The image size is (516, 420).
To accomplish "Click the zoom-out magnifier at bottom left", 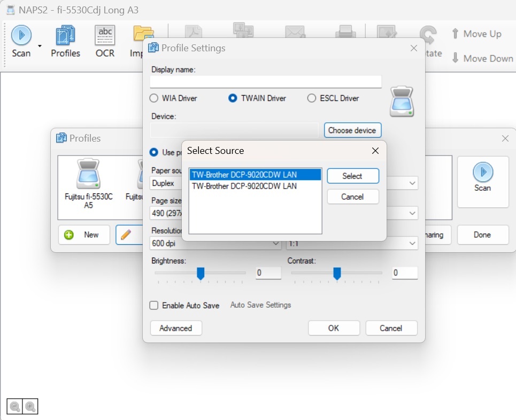I will (14, 407).
